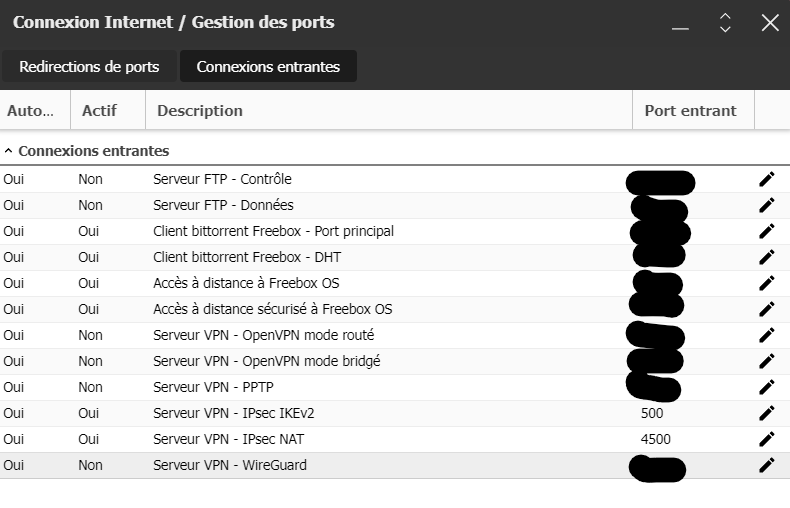Collapse the Connexions entrantes group
The image size is (790, 508).
pos(8,151)
